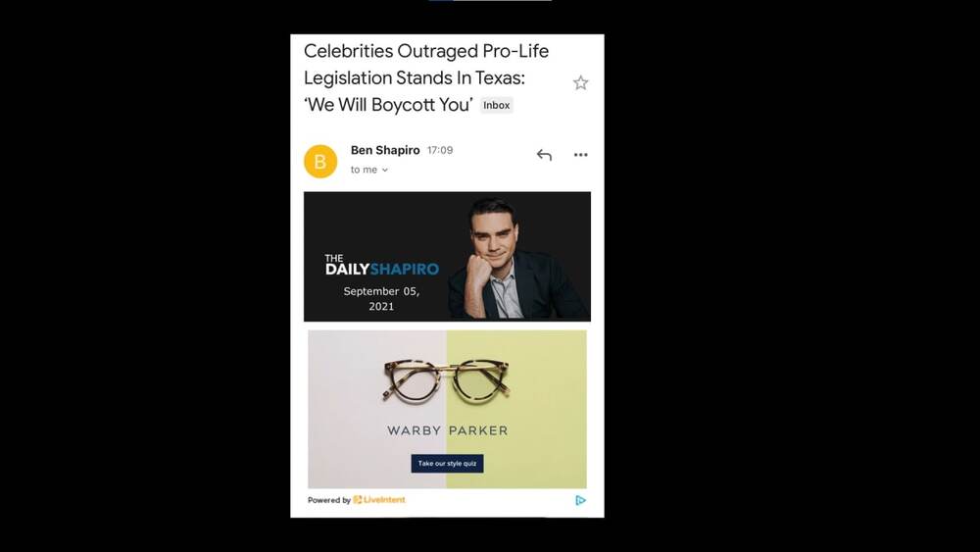
Task: Select the Inbox label tag
Action: pos(496,105)
